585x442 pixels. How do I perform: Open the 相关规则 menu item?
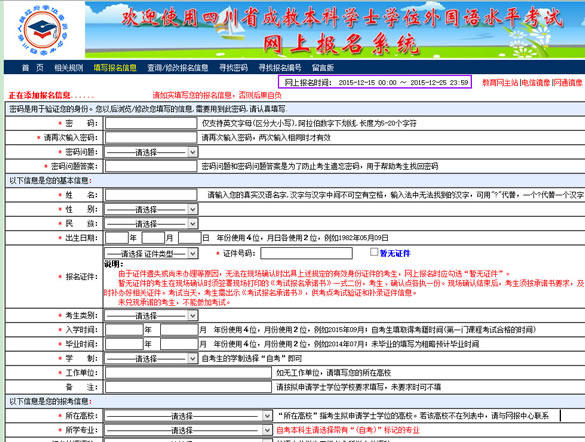pos(68,68)
